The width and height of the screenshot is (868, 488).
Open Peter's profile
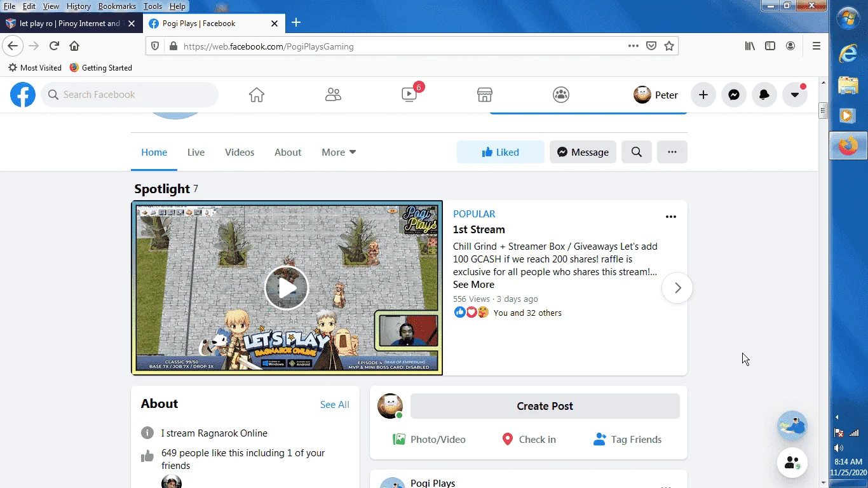pos(656,95)
